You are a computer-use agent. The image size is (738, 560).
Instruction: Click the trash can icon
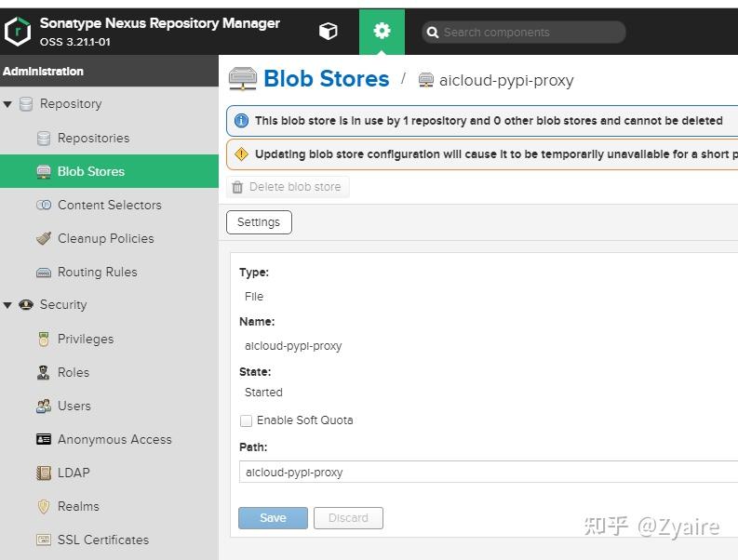coord(237,187)
